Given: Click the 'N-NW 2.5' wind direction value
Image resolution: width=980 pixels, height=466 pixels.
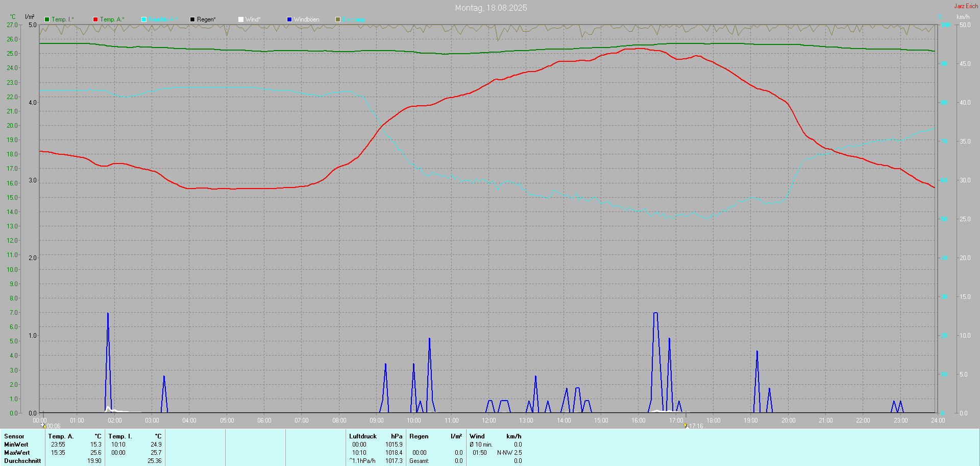Looking at the screenshot, I should [x=509, y=453].
